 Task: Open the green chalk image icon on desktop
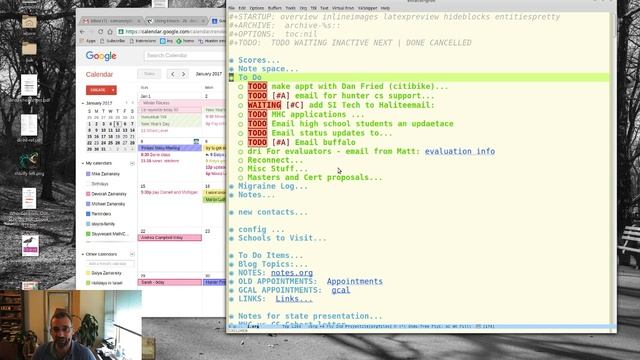[29, 161]
